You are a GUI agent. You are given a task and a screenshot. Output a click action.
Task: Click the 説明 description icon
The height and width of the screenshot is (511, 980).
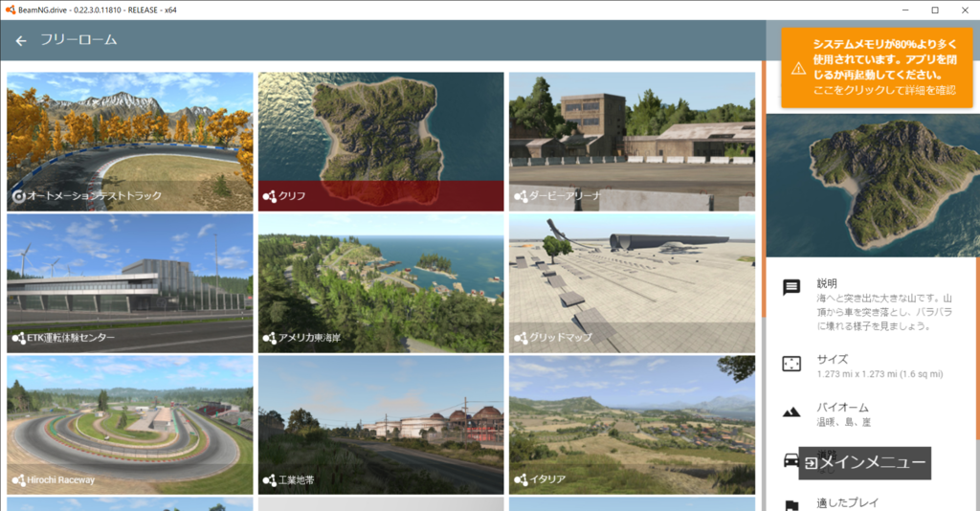pyautogui.click(x=791, y=287)
